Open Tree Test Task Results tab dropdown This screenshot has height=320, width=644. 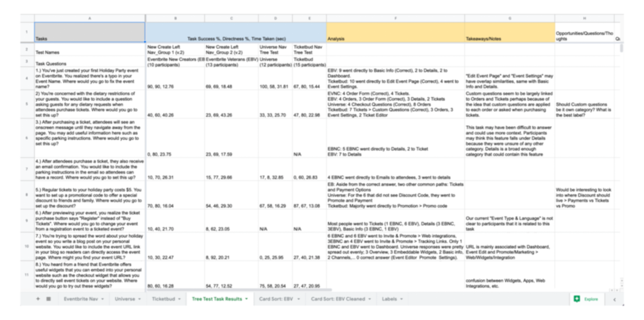click(x=247, y=299)
